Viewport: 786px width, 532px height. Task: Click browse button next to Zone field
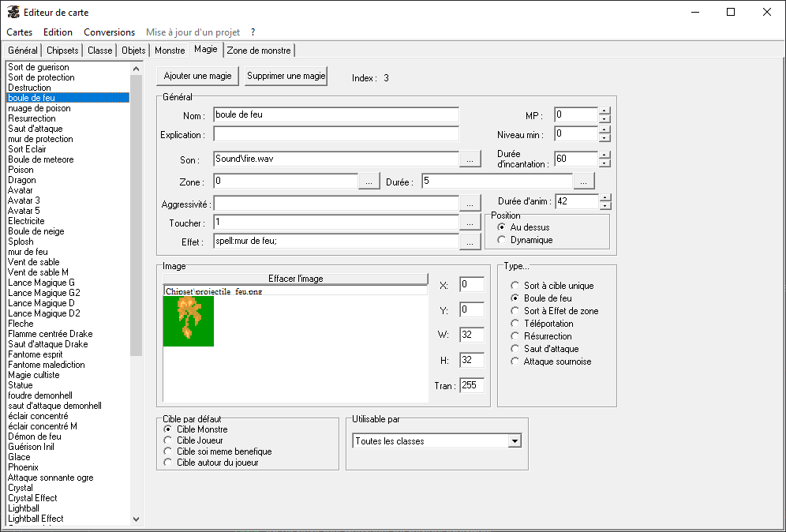click(369, 182)
